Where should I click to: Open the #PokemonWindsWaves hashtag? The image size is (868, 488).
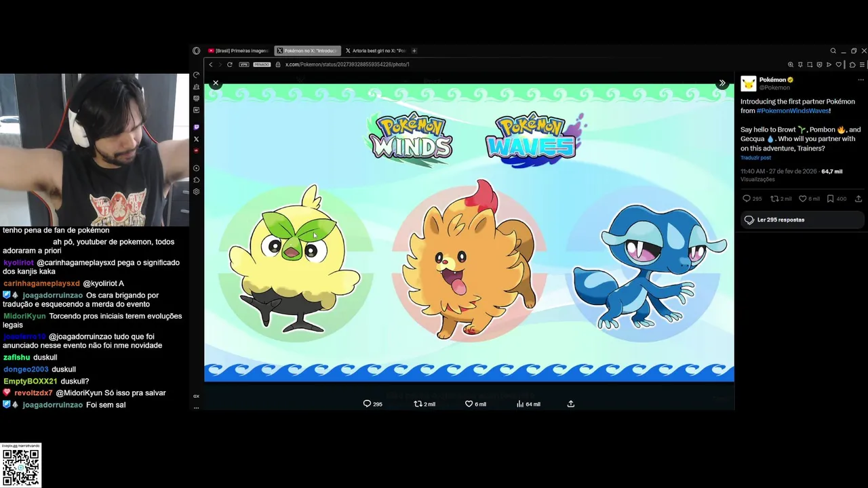pyautogui.click(x=793, y=110)
